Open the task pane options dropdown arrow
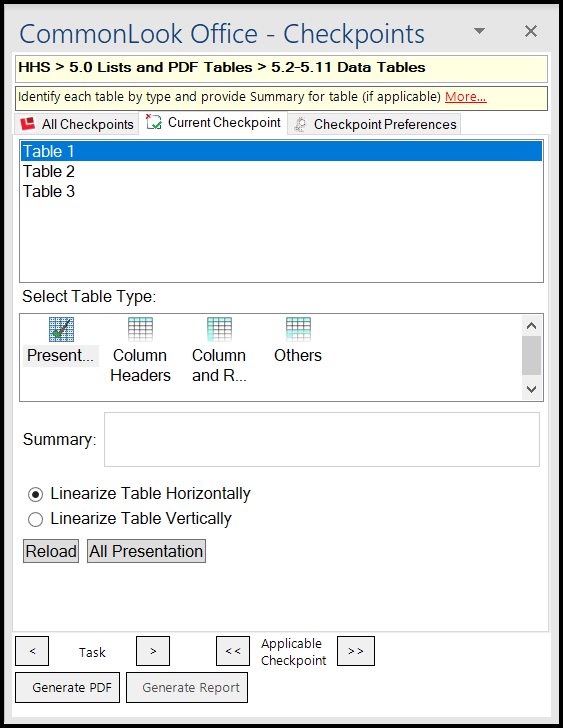The height and width of the screenshot is (728, 563). 479,31
